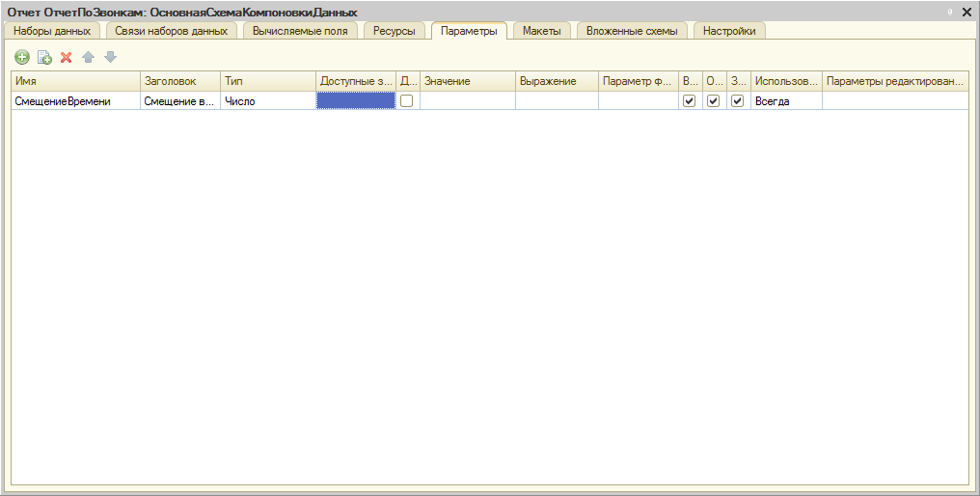Close the data composition schema window
The height and width of the screenshot is (496, 980).
click(x=967, y=12)
